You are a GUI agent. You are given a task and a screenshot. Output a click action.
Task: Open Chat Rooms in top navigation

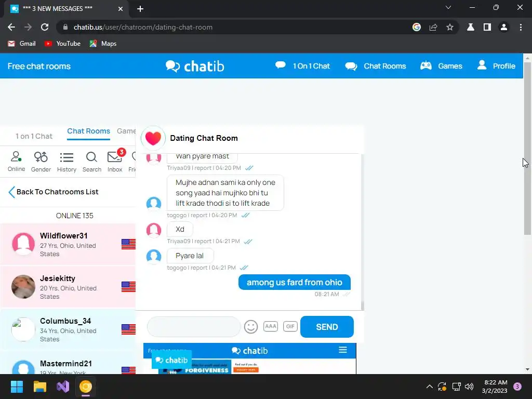pyautogui.click(x=375, y=66)
